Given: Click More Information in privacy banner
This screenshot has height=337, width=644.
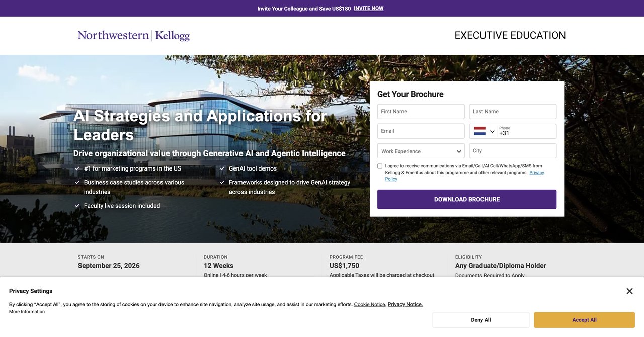Looking at the screenshot, I should pos(27,312).
